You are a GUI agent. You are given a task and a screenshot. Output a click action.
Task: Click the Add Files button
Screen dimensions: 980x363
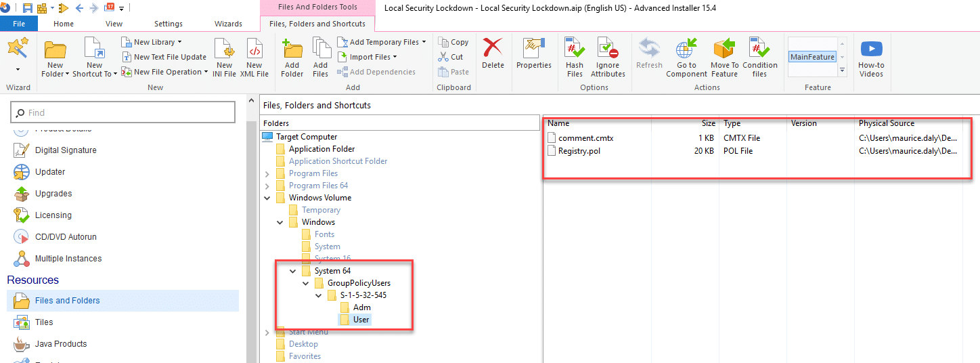point(321,58)
